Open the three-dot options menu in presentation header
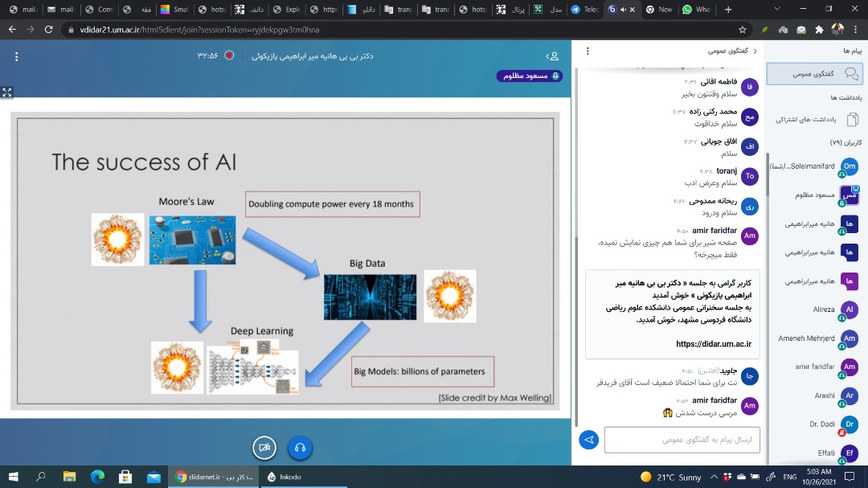Image resolution: width=868 pixels, height=488 pixels. click(16, 56)
